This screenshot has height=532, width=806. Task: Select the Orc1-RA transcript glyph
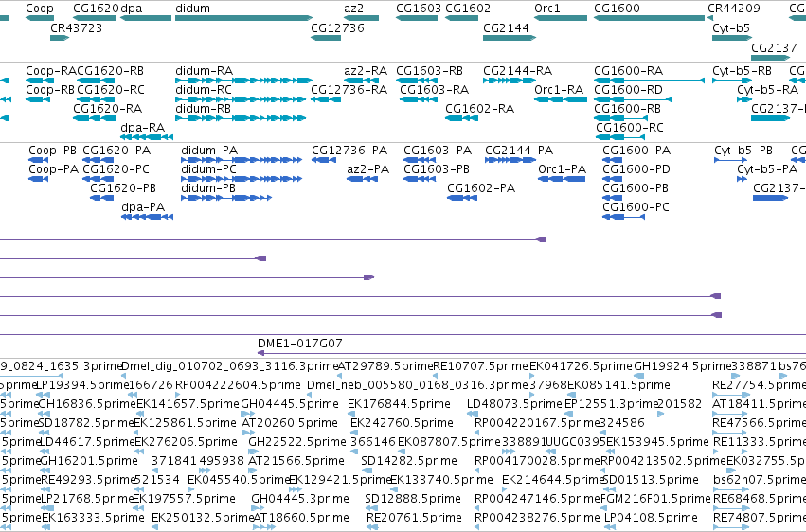pos(561,99)
